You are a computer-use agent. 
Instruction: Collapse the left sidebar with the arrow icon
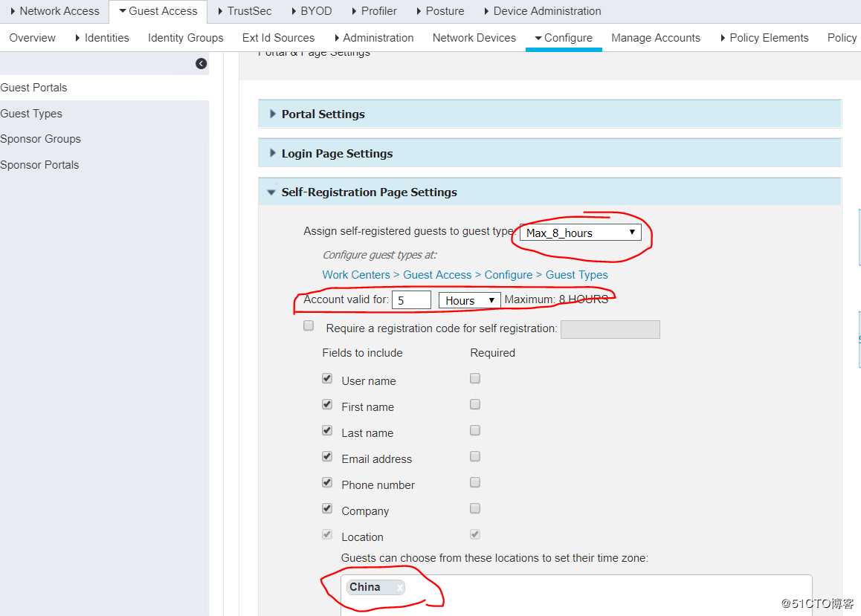pos(201,64)
